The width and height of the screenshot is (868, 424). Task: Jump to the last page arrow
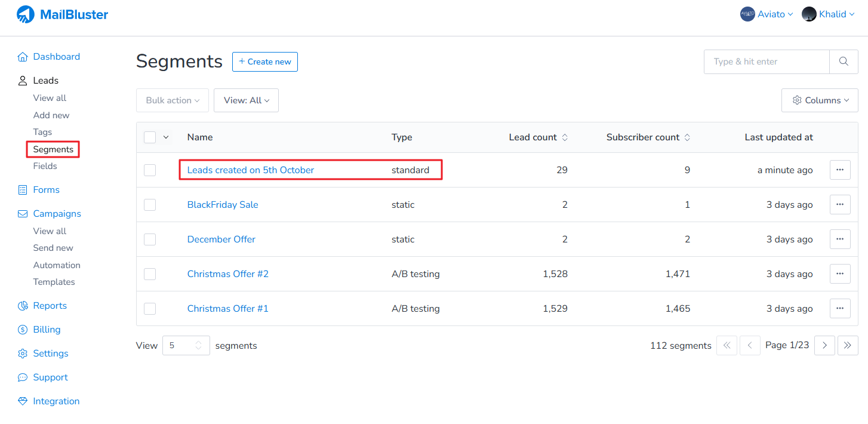(x=848, y=345)
